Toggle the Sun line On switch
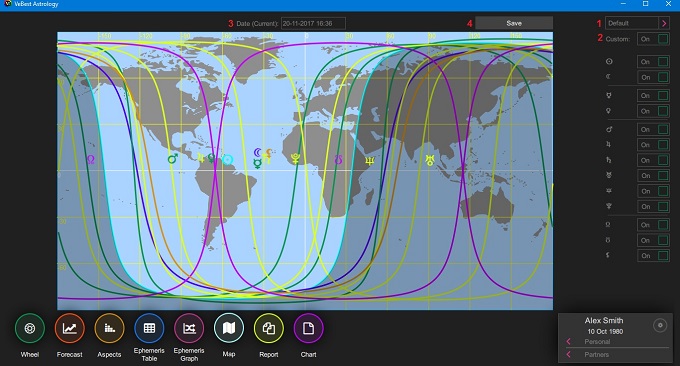680x366 pixels. tap(654, 62)
